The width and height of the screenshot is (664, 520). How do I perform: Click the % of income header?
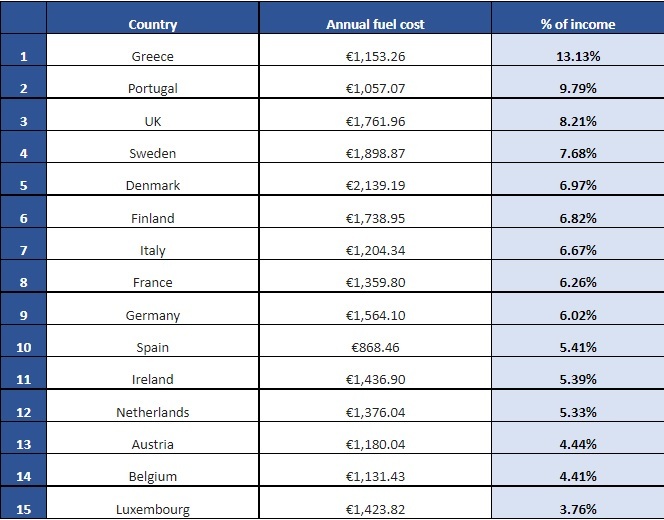pyautogui.click(x=577, y=24)
